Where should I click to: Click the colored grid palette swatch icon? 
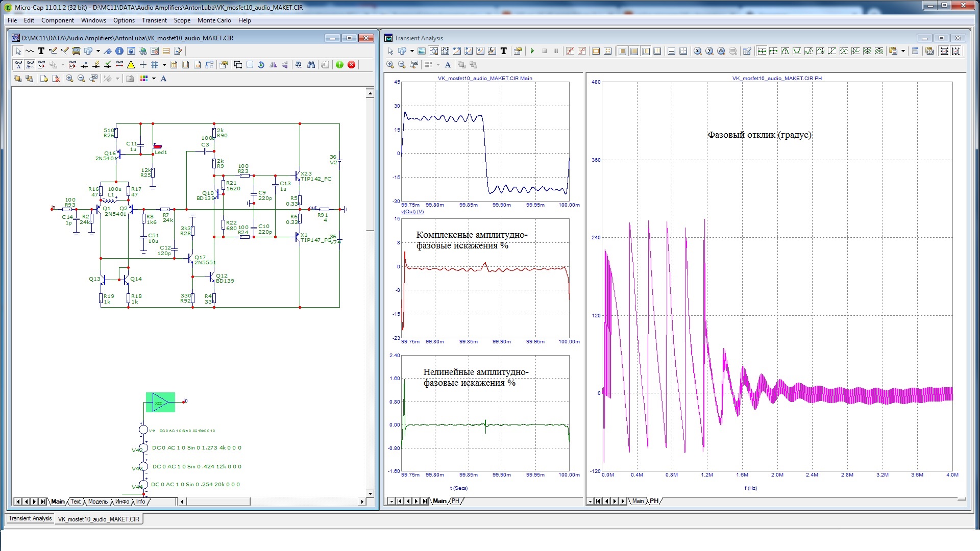[144, 79]
